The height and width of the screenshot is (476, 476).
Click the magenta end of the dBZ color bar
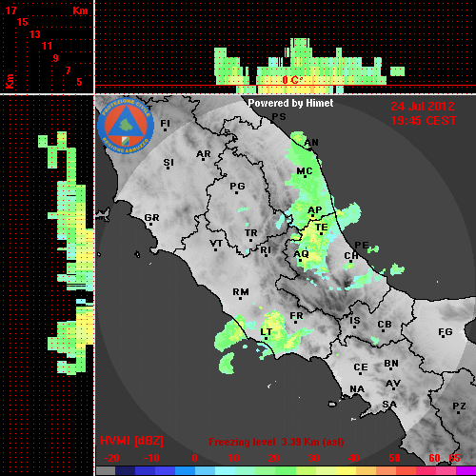(466, 471)
